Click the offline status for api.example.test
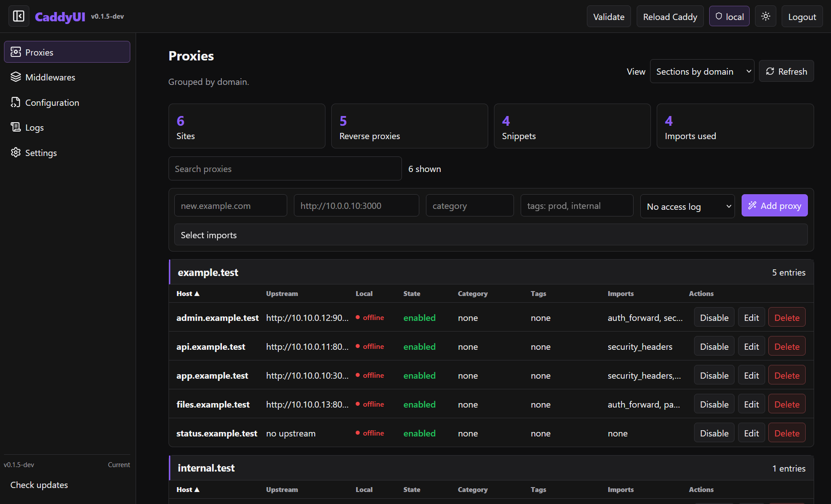 coord(370,346)
